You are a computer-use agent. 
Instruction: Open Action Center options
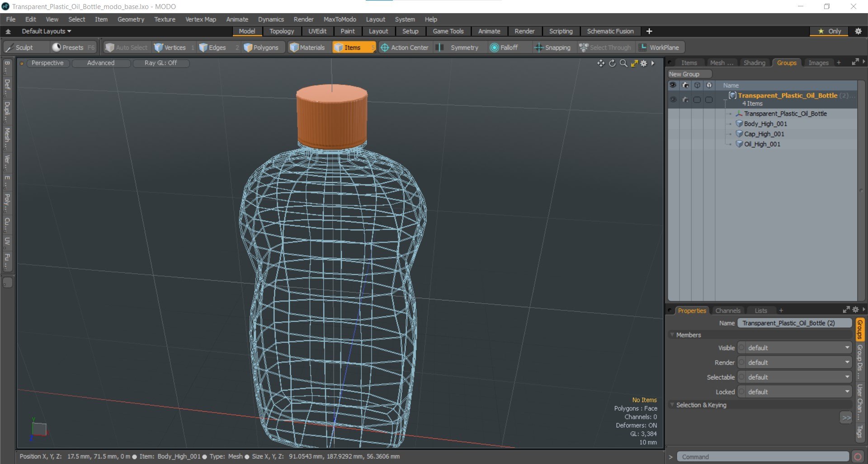click(405, 47)
